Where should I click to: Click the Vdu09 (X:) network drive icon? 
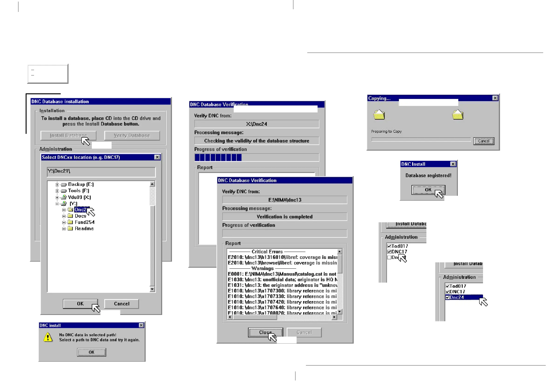[64, 197]
